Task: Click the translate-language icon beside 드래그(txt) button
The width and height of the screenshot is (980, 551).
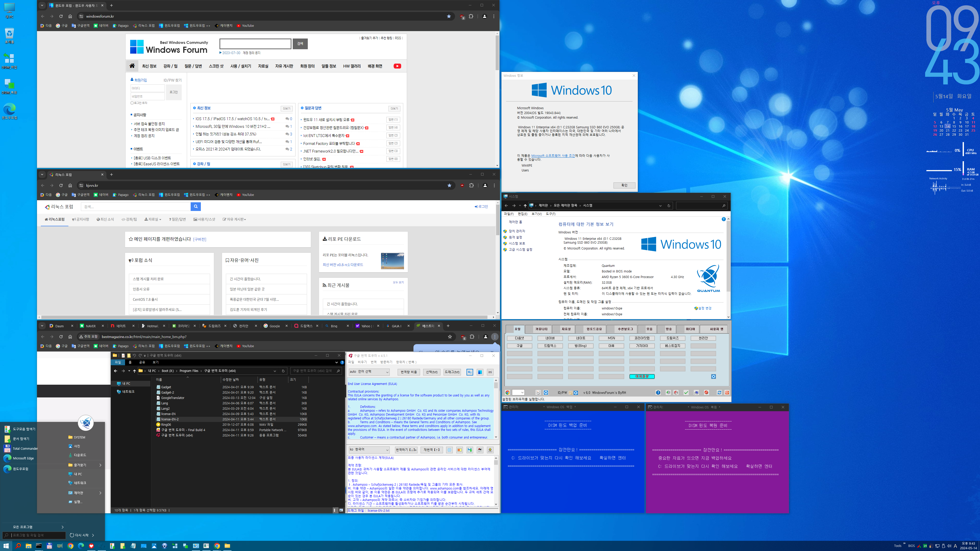Action: 470,372
